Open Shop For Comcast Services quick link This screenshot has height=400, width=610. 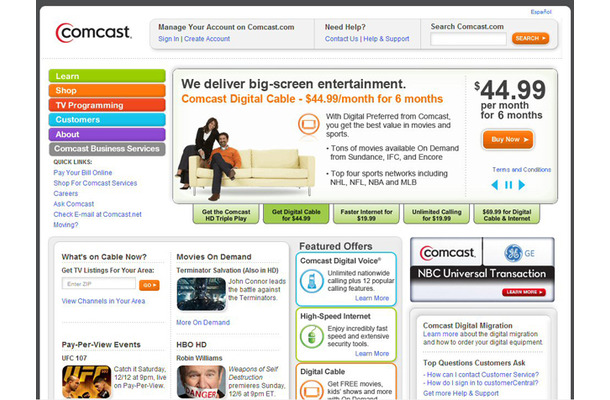95,183
